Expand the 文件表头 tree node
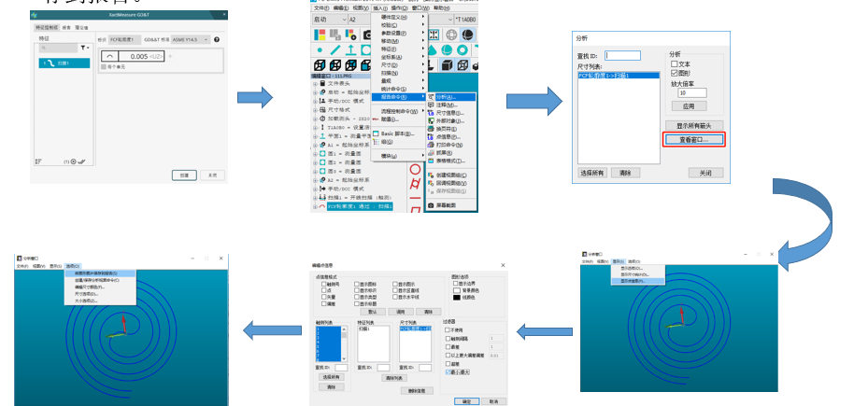 click(x=316, y=84)
